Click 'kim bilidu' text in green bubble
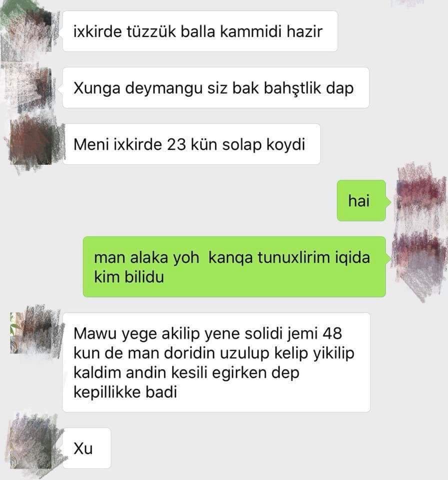Viewport: 448px width, 480px height. click(129, 276)
